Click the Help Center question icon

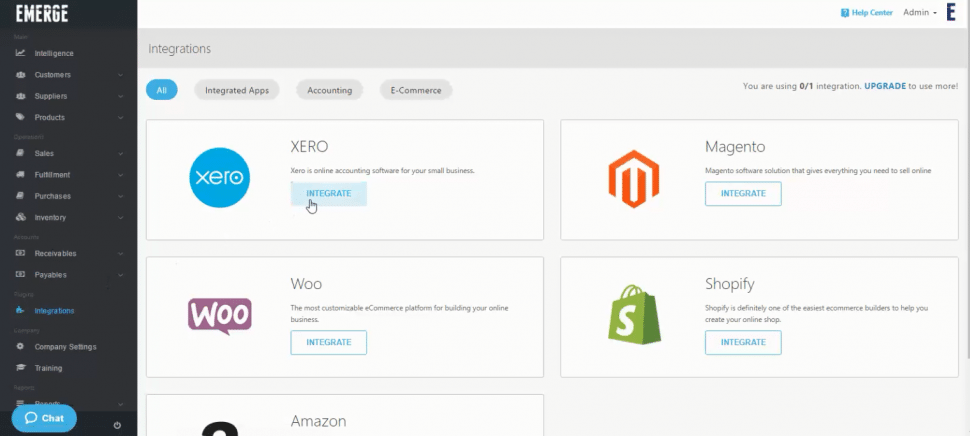[844, 12]
